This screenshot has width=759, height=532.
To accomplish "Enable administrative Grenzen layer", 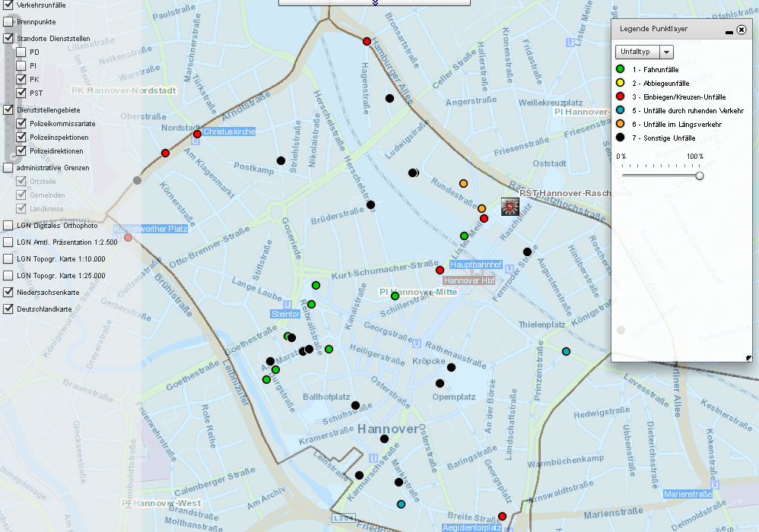I will [8, 168].
